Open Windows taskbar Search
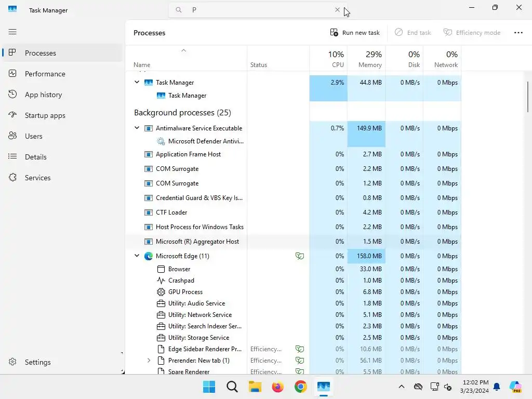Image resolution: width=532 pixels, height=399 pixels. pyautogui.click(x=232, y=387)
